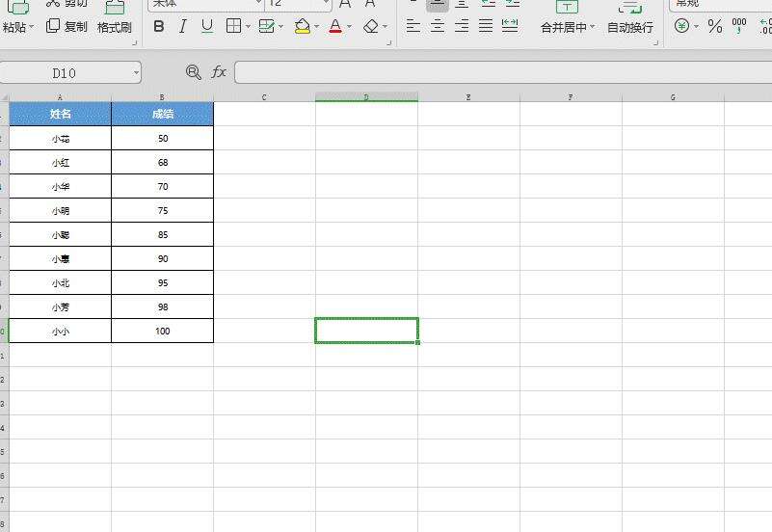772x532 pixels.
Task: Select the cell containing 小红
Action: (60, 163)
